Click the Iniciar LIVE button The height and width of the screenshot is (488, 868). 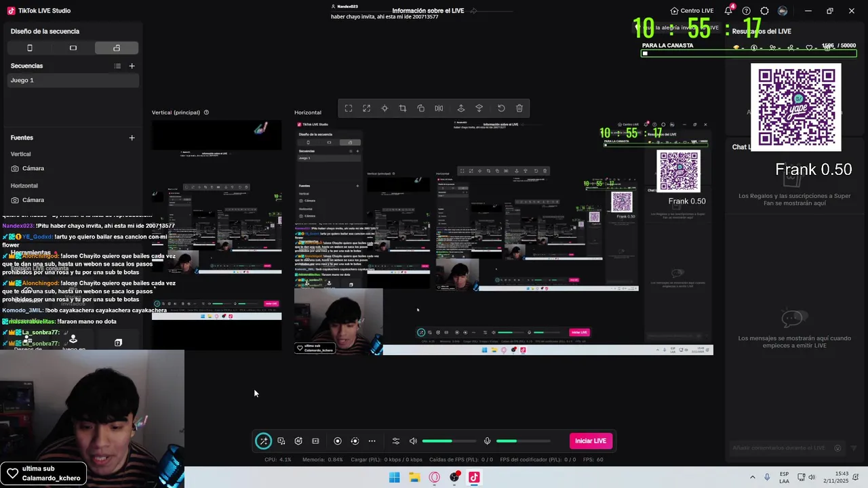(x=591, y=441)
